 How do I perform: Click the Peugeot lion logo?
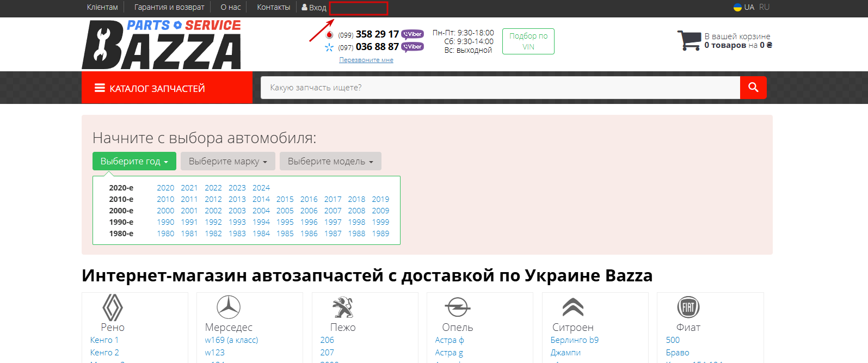click(343, 307)
